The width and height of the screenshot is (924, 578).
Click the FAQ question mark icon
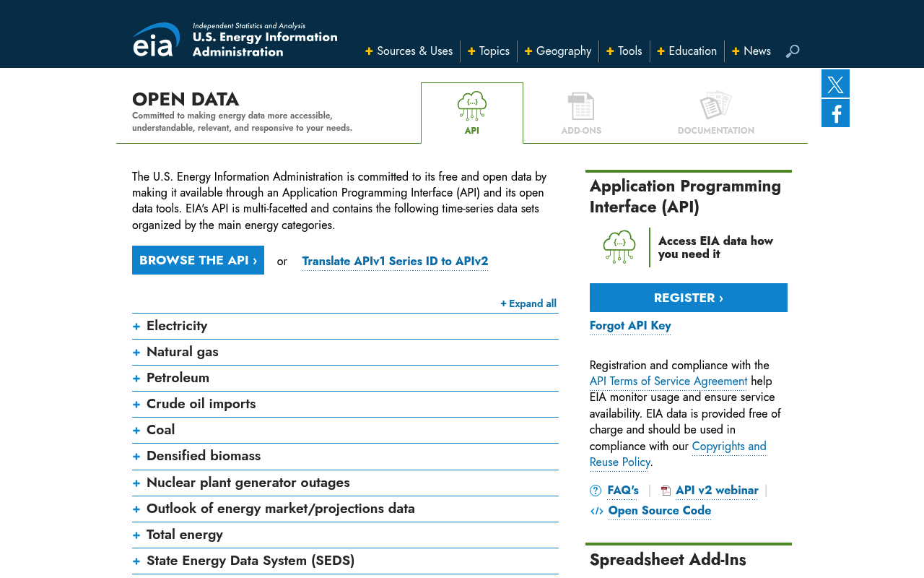[596, 491]
